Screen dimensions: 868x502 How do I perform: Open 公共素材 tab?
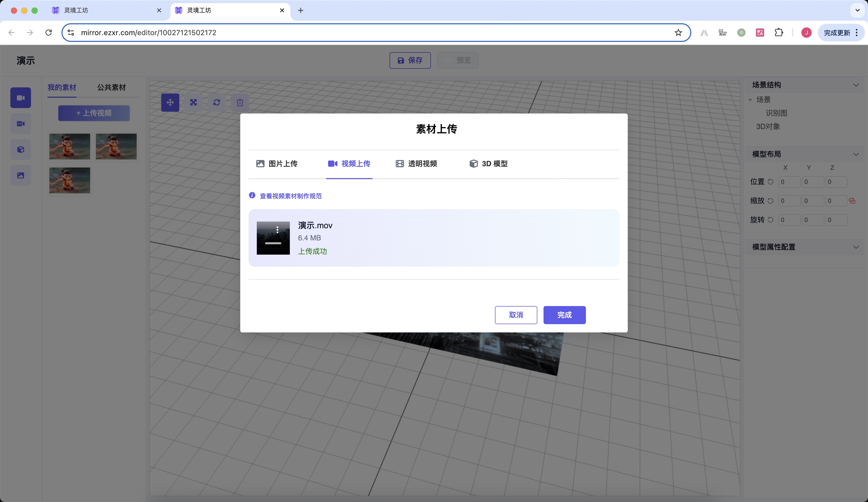click(x=112, y=87)
